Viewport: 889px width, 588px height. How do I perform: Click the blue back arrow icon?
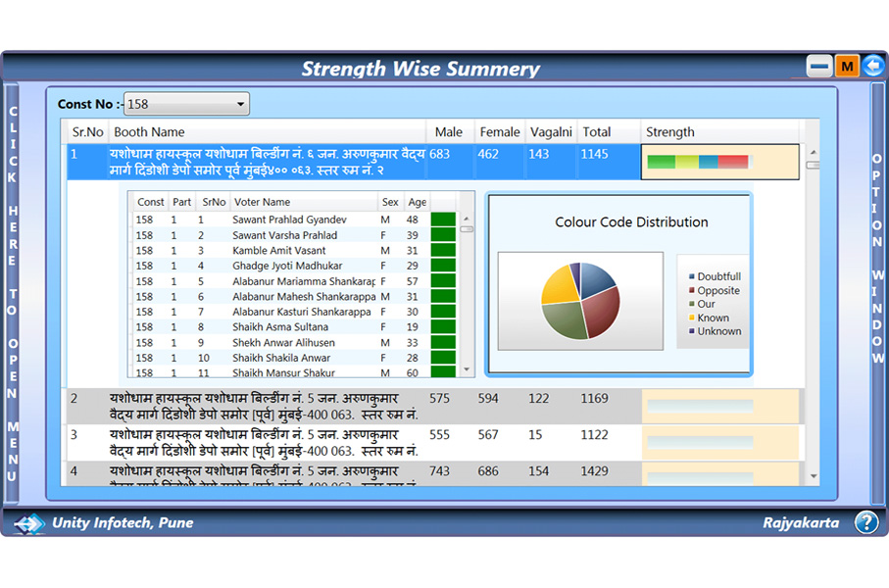point(873,67)
